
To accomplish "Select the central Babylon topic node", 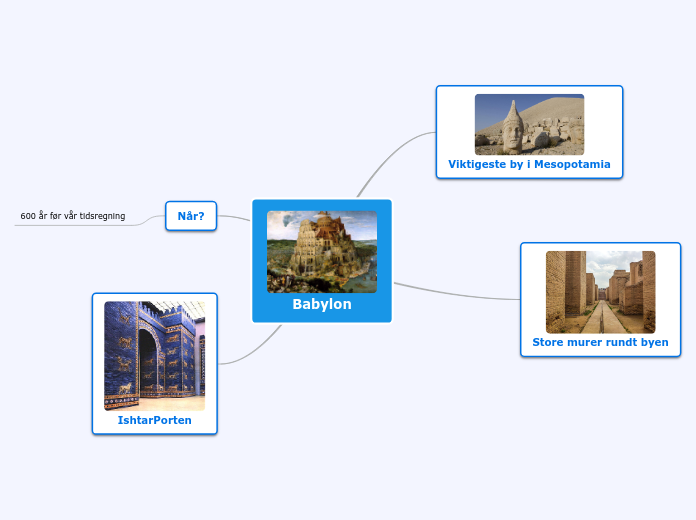I will [x=322, y=261].
